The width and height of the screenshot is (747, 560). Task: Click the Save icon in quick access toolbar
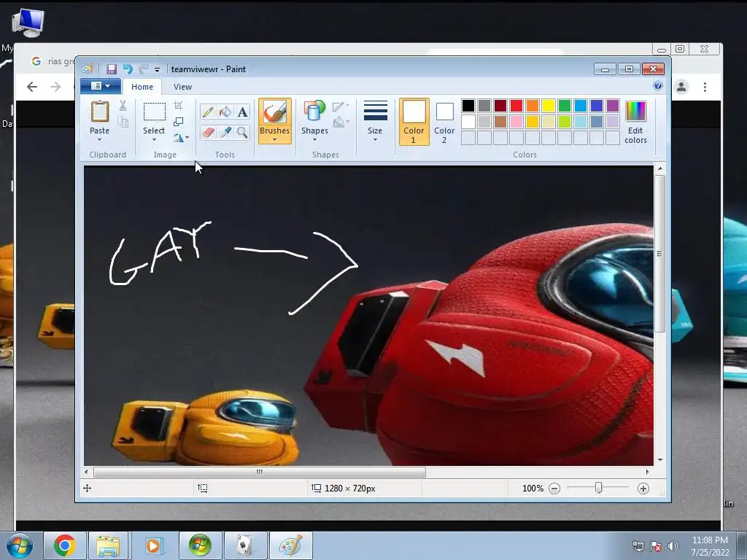tap(112, 69)
